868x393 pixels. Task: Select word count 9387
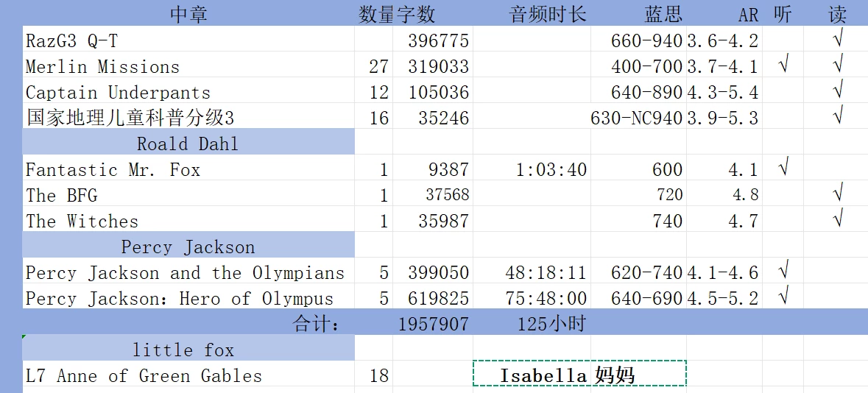point(433,169)
